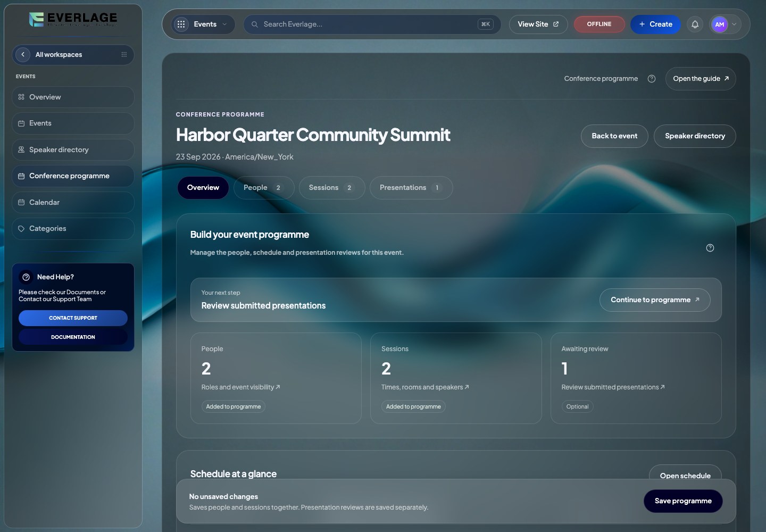Open Speaker directory in the sidebar
766x532 pixels.
click(x=73, y=150)
